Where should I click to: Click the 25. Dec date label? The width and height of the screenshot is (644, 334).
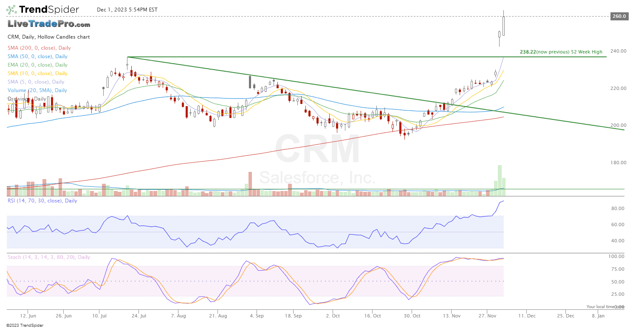(x=566, y=316)
